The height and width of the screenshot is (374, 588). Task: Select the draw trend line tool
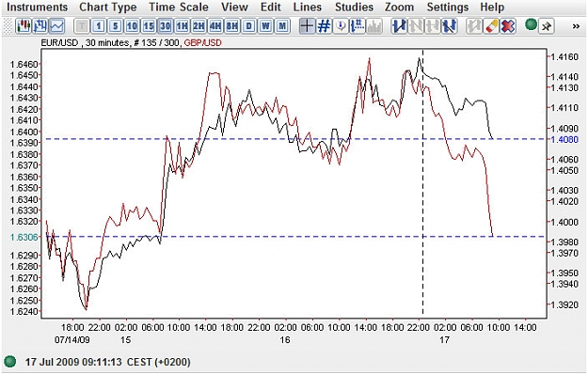399,26
